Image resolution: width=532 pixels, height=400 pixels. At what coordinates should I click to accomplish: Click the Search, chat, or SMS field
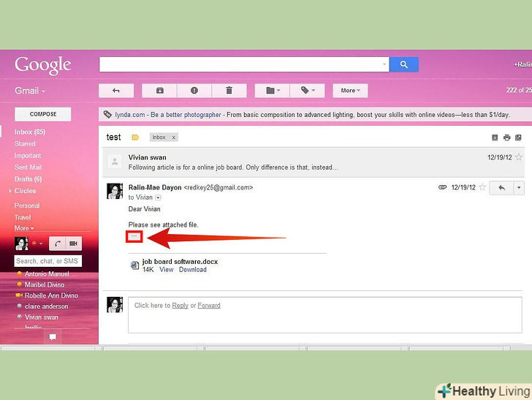click(x=47, y=261)
